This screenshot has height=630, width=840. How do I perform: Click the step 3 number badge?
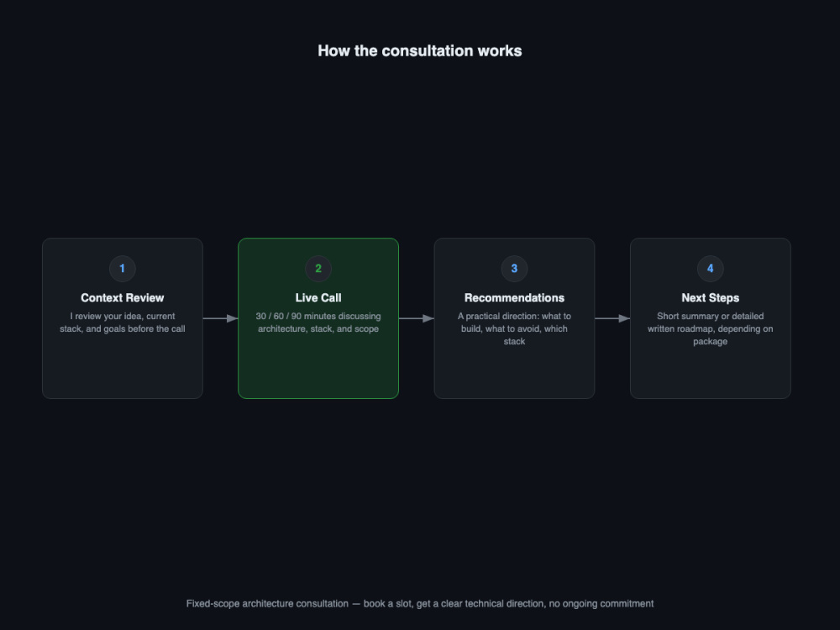514,269
